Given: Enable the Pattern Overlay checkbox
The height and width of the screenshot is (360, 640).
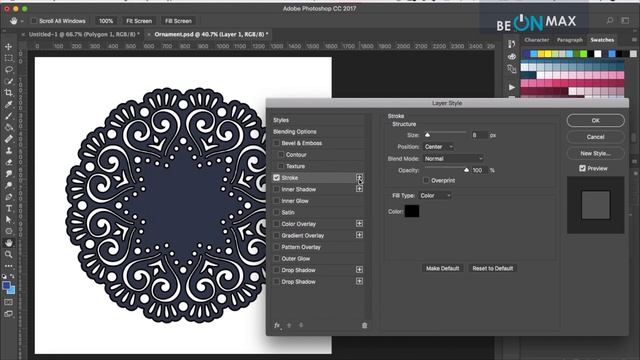Looking at the screenshot, I should click(277, 247).
